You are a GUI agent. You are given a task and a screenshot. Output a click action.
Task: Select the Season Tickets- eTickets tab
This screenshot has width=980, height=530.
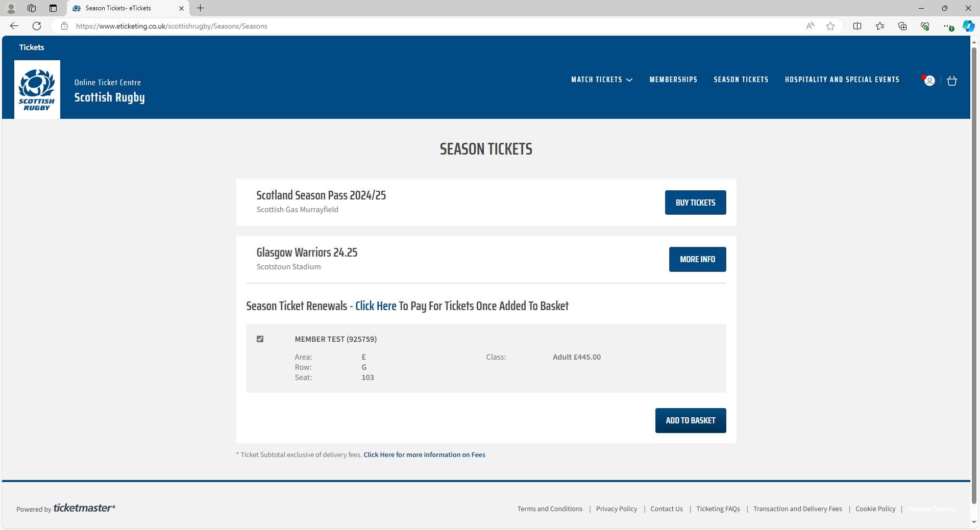pos(128,8)
